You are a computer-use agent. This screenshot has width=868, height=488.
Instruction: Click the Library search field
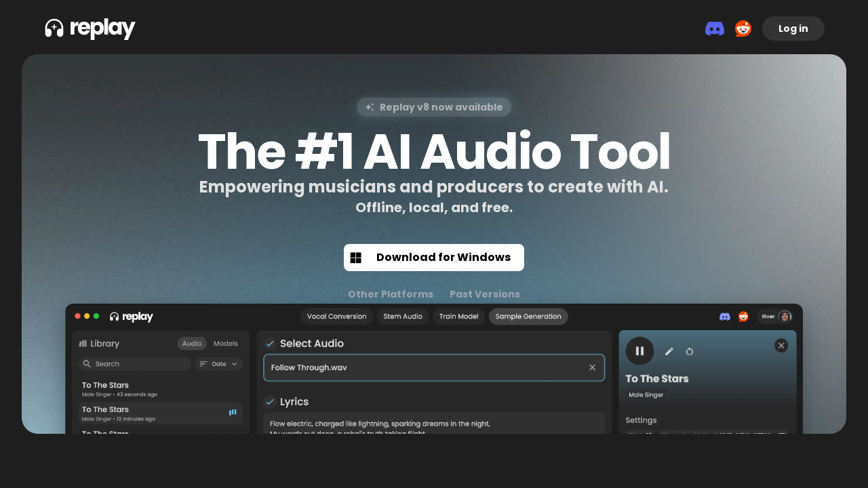click(x=135, y=364)
